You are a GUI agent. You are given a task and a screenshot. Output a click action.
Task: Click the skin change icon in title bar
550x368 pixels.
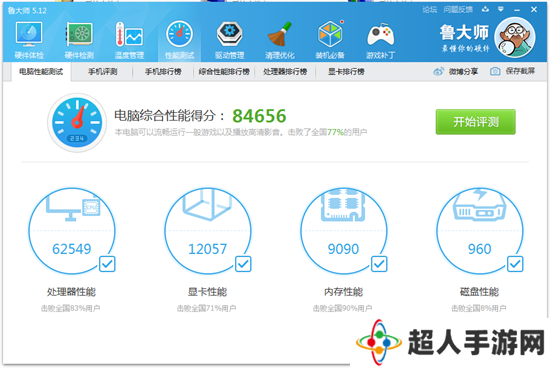click(x=485, y=9)
